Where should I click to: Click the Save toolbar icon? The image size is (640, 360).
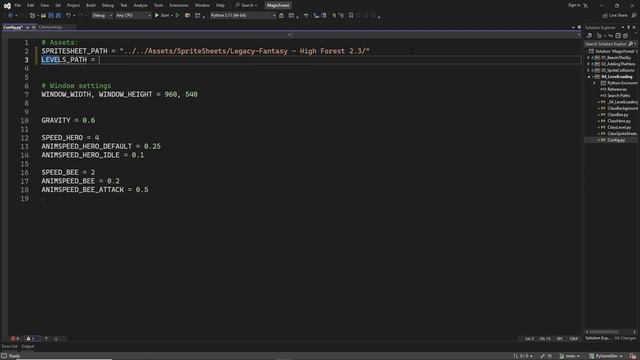click(51, 16)
